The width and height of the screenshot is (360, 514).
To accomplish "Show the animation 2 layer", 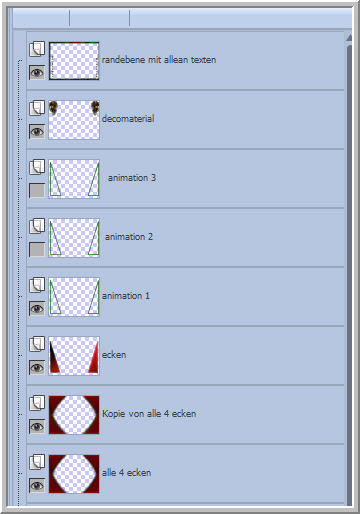I will pyautogui.click(x=37, y=250).
